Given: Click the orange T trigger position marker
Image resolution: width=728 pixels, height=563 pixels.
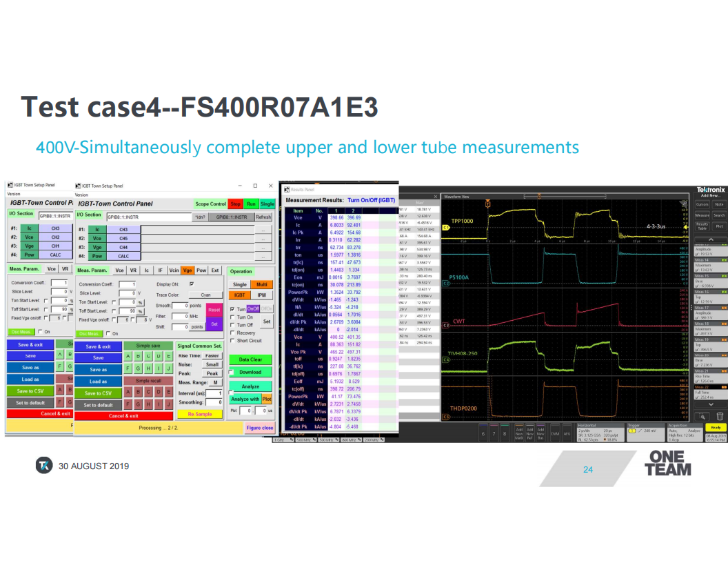Looking at the screenshot, I should coord(488,204).
